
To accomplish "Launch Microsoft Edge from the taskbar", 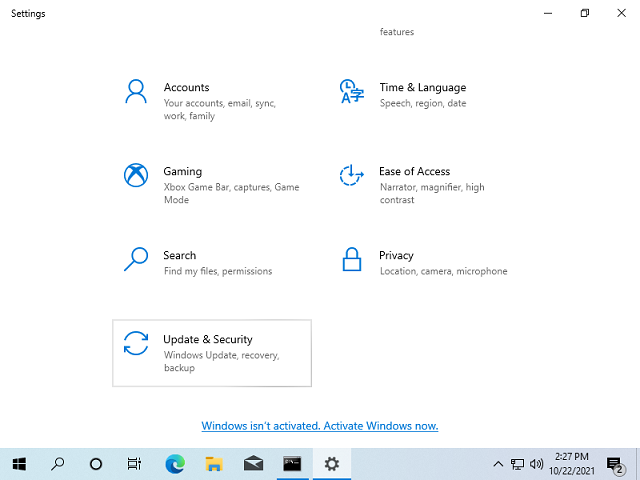I will [x=175, y=464].
